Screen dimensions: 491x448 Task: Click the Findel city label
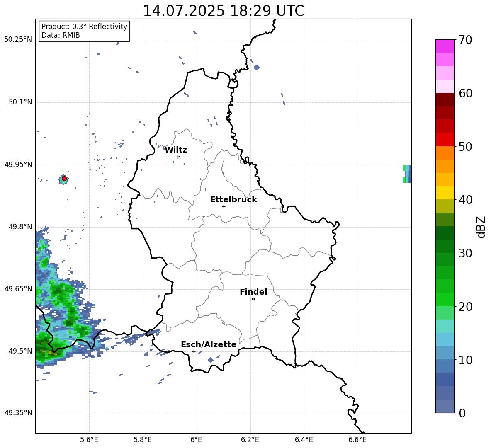click(253, 292)
